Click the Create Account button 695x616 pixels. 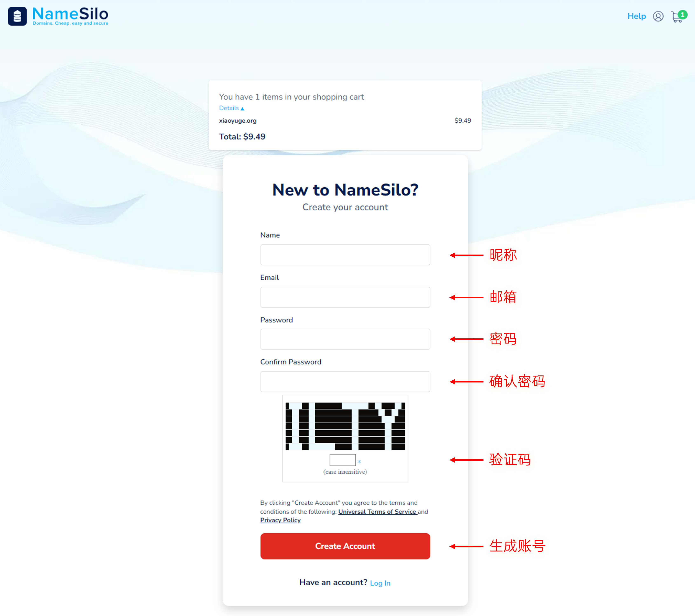click(x=345, y=546)
